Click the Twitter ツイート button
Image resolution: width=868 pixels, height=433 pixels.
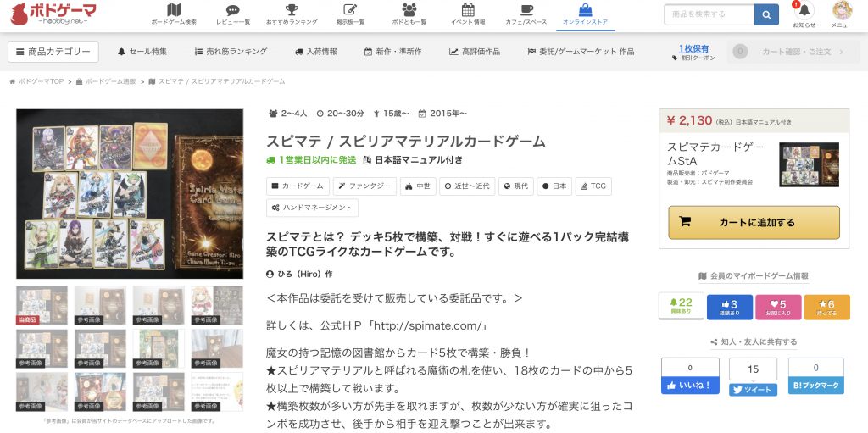pos(753,390)
